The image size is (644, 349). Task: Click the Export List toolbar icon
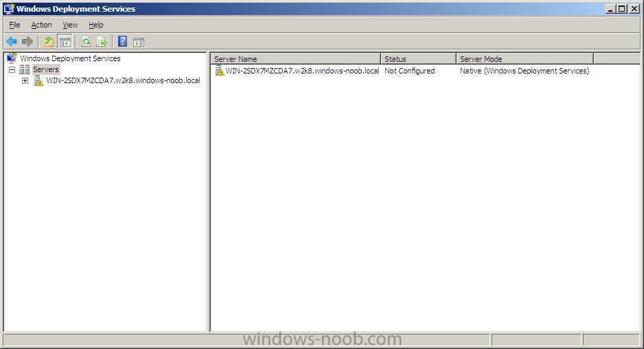point(102,41)
